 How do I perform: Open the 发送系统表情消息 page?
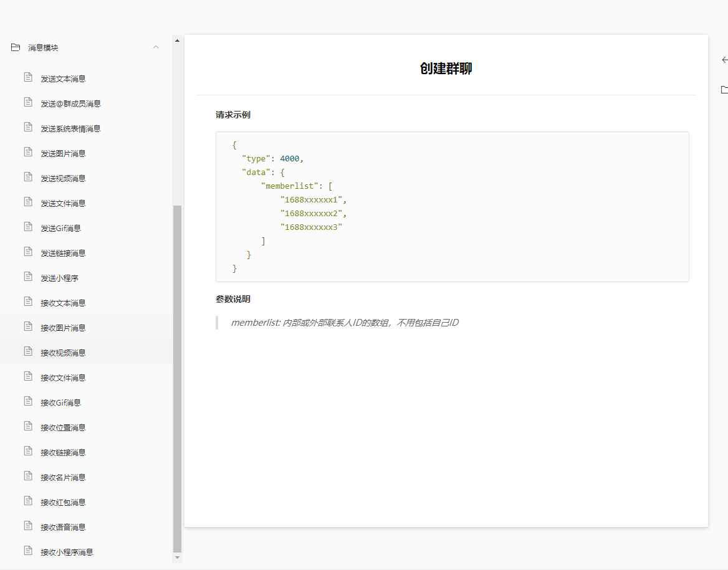tap(70, 128)
